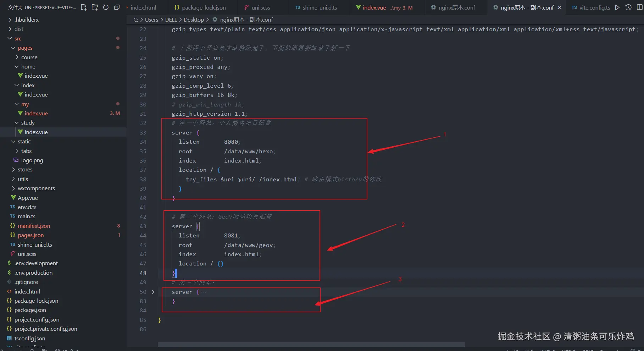Image resolution: width=644 pixels, height=351 pixels.
Task: Place cursor on 'gzip_static on' line
Action: point(197,57)
